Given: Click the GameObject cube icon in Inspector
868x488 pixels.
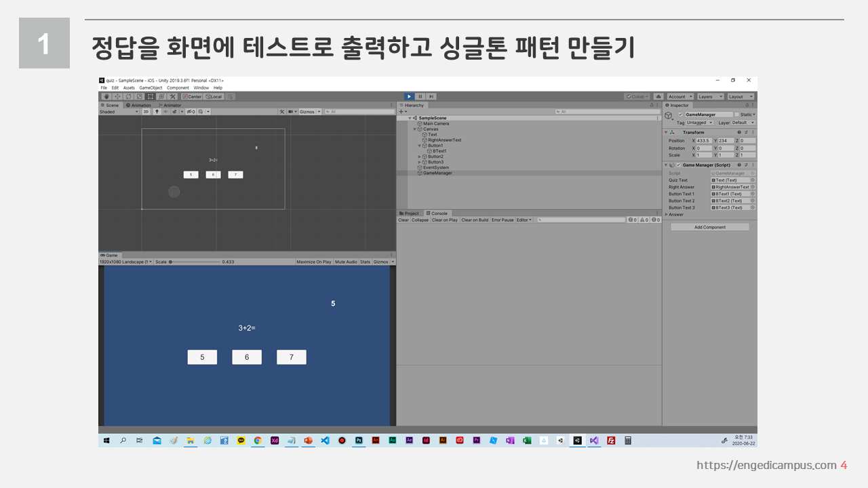Looking at the screenshot, I should pos(669,115).
